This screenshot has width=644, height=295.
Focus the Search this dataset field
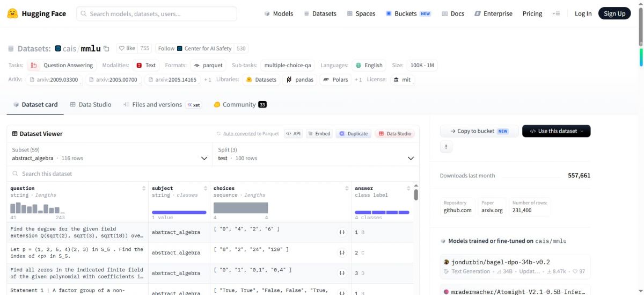coord(213,174)
